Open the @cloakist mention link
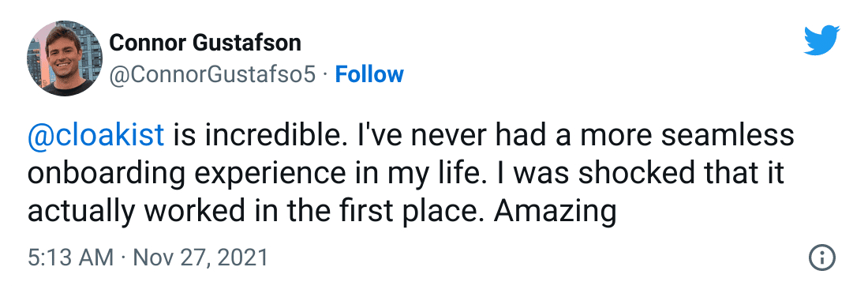 pos(95,135)
